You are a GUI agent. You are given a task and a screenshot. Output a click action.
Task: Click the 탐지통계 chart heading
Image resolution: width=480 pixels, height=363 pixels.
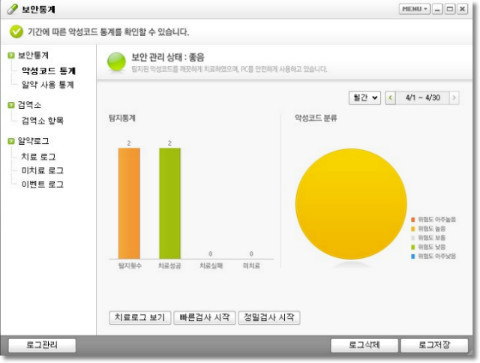pyautogui.click(x=122, y=118)
